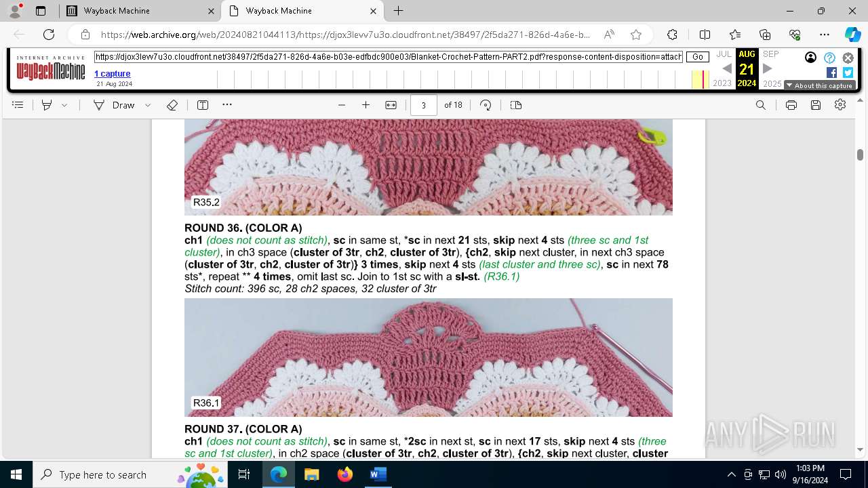Image resolution: width=868 pixels, height=488 pixels.
Task: Toggle fit to width view
Action: (391, 105)
